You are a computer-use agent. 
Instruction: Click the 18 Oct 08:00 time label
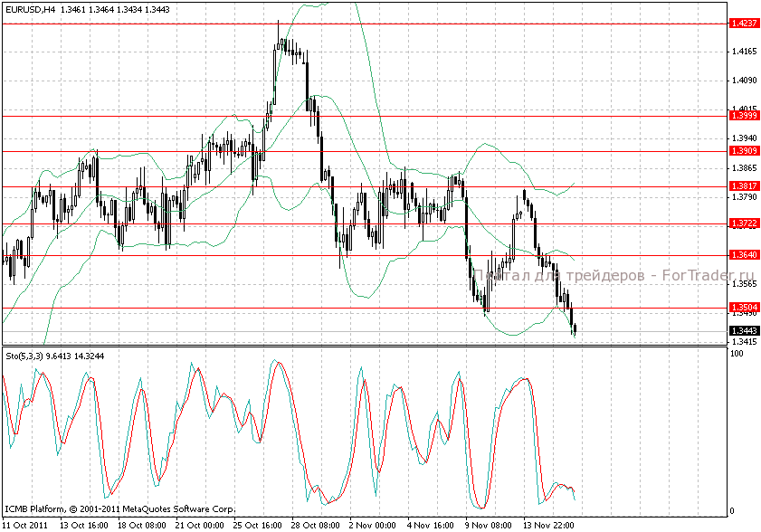point(142,525)
